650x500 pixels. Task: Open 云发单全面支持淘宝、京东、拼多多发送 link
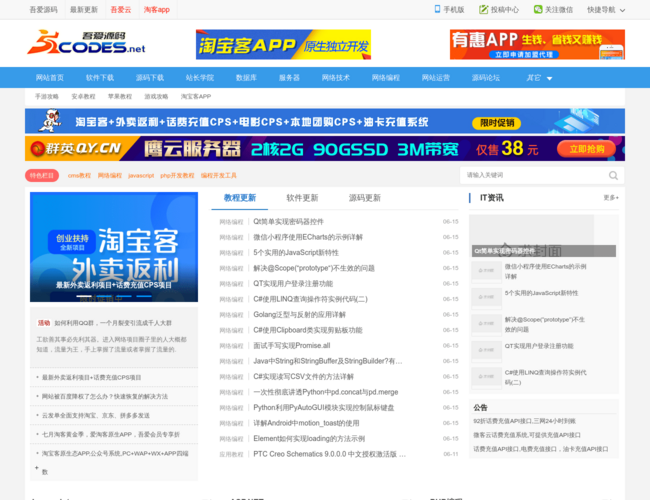(x=96, y=415)
